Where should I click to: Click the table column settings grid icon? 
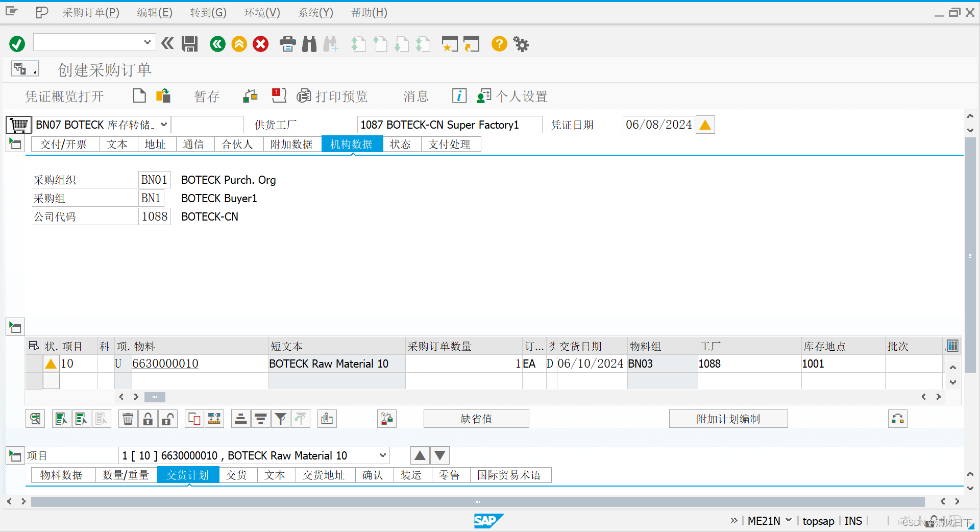(x=952, y=346)
